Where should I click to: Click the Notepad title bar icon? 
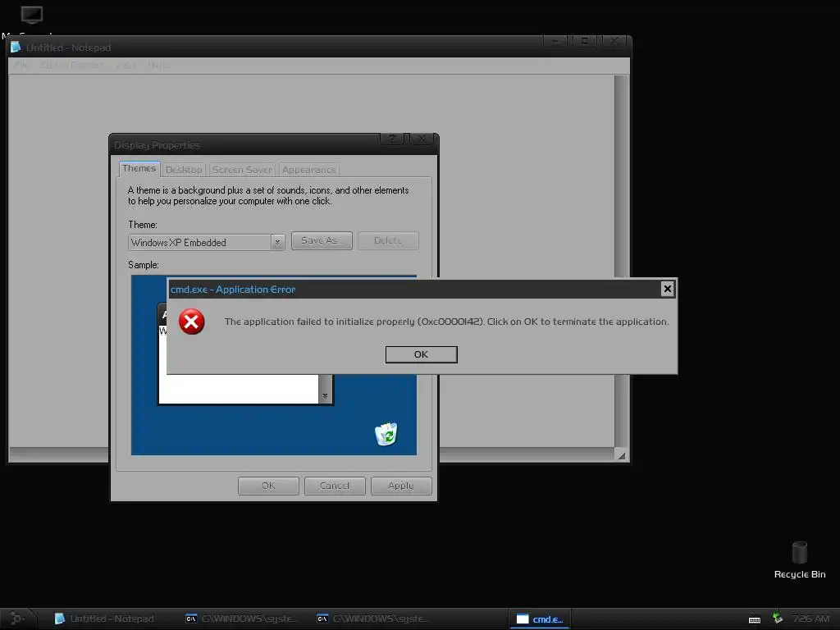pyautogui.click(x=16, y=47)
